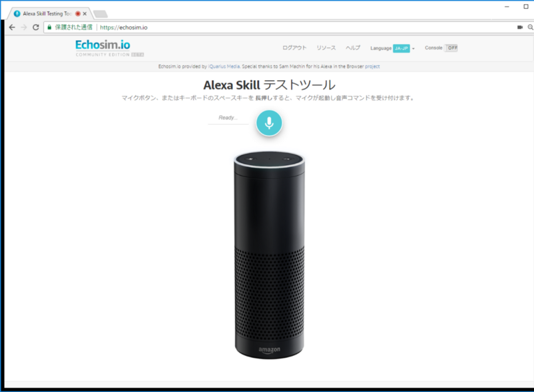Click the browser back arrow
This screenshot has width=534, height=392.
point(12,27)
